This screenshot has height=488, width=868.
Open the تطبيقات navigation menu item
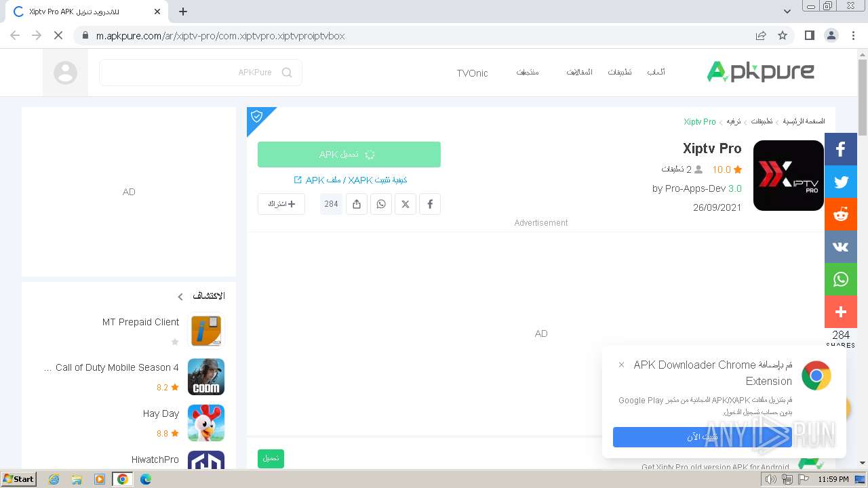point(619,72)
